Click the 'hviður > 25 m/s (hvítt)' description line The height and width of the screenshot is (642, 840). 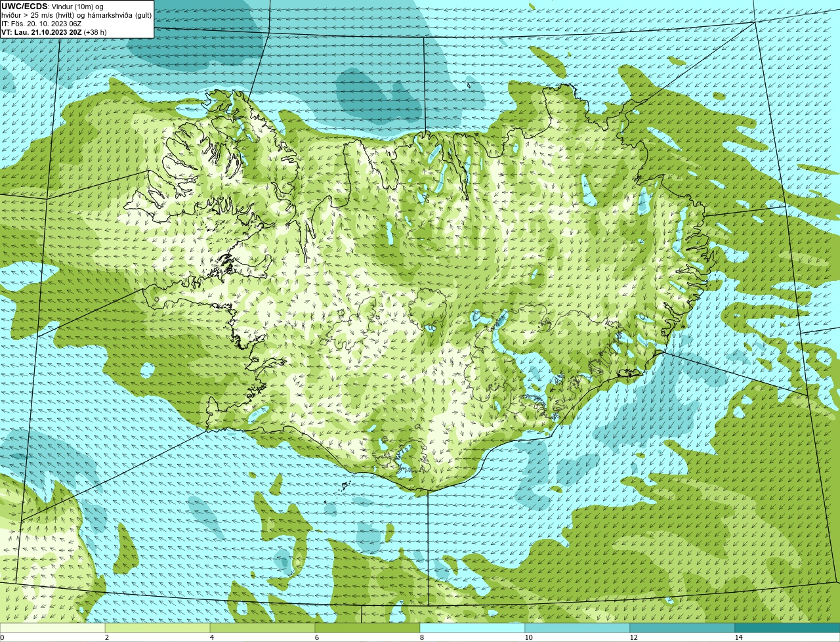[x=76, y=15]
